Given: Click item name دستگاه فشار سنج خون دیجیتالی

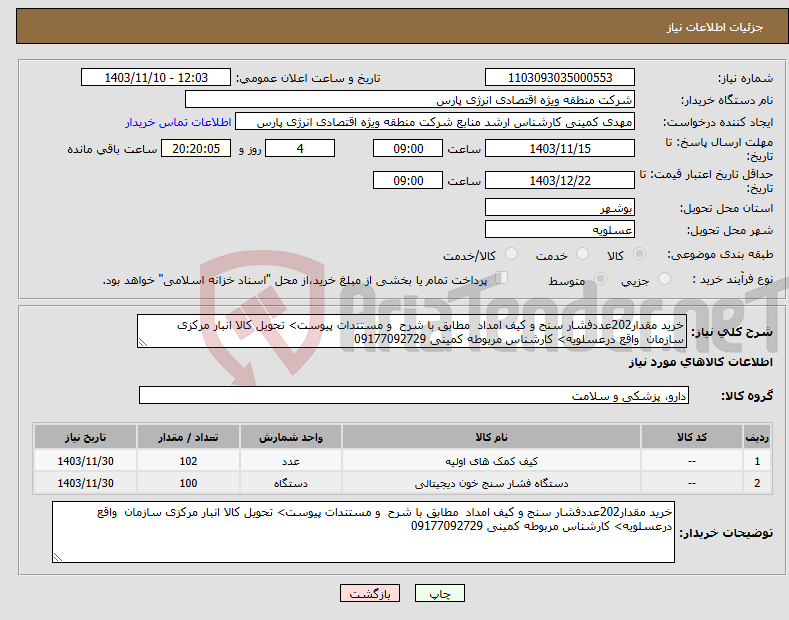Looking at the screenshot, I should [x=491, y=483].
